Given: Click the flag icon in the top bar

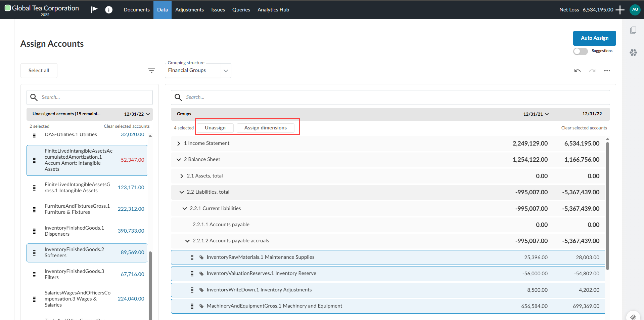Looking at the screenshot, I should coord(94,9).
